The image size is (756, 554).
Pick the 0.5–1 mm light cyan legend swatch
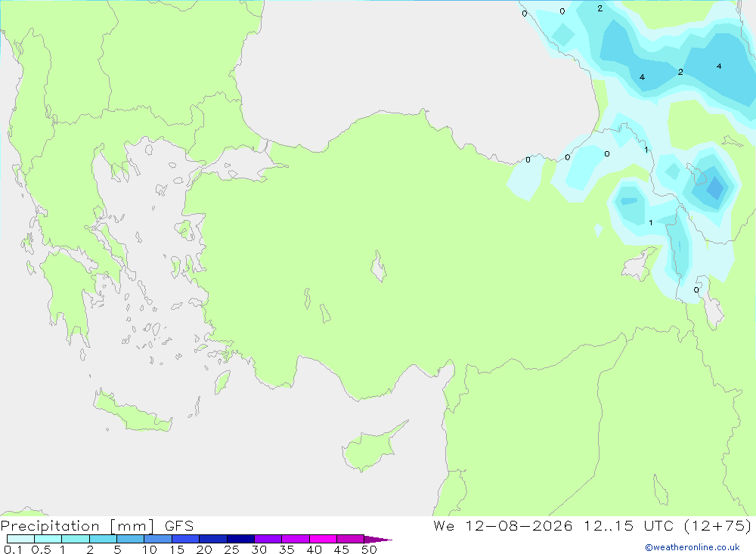48,539
